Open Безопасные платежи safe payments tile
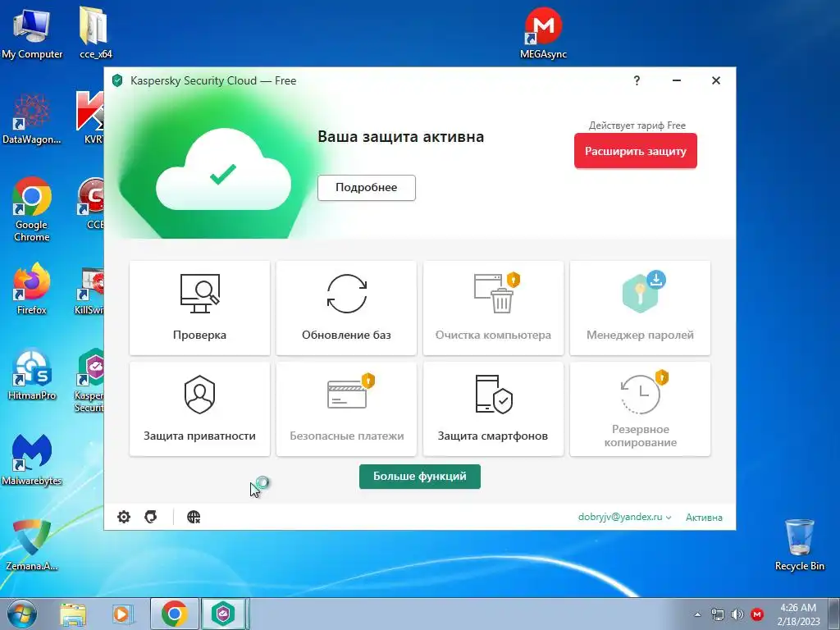The image size is (840, 630). tap(346, 409)
